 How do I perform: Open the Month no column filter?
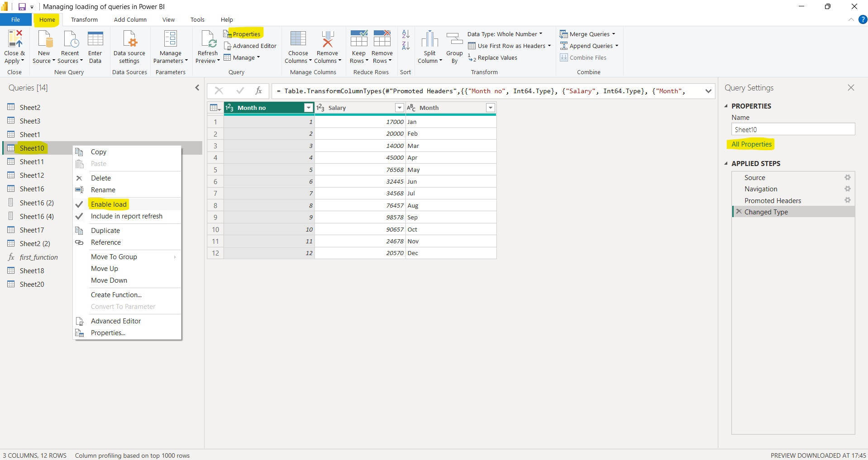[x=308, y=108]
